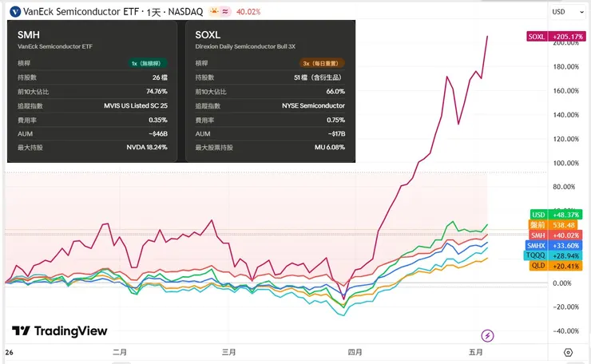Viewport: 591px width, 364px height.
Task: Click the 26 檔 holdings count
Action: 160,77
